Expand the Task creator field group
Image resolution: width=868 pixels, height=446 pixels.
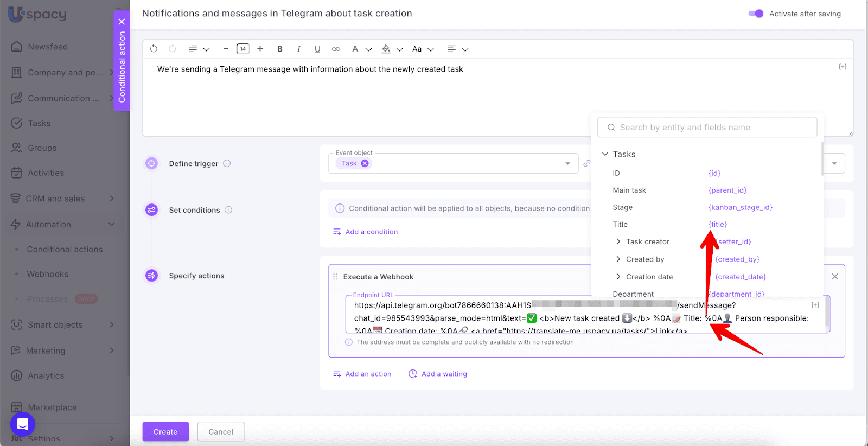618,242
